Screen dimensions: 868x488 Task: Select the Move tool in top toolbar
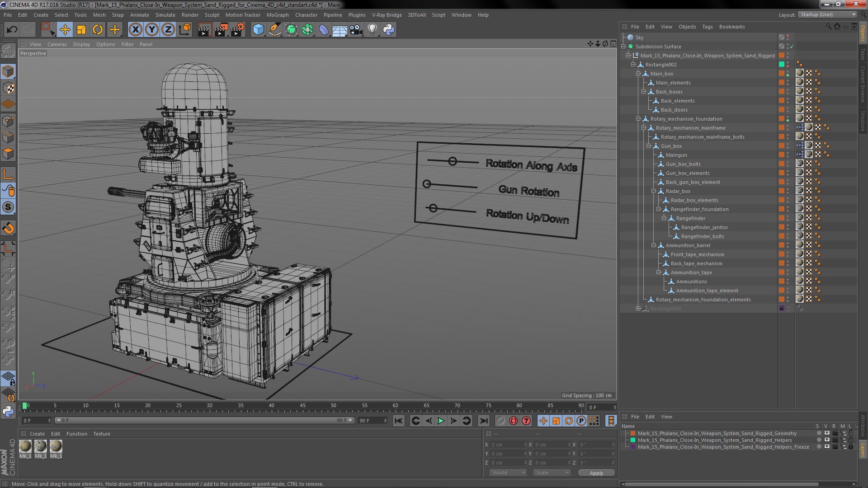point(65,30)
